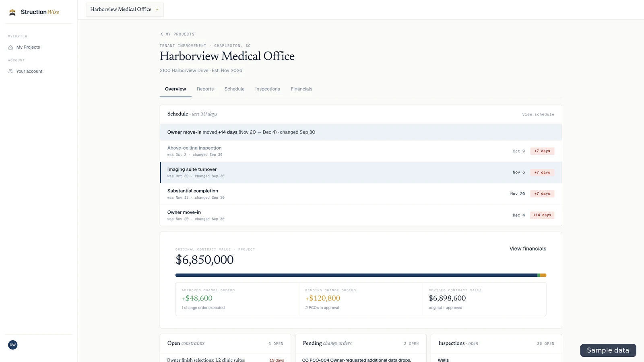Click the +7 days badge for Substantial completion

click(x=542, y=194)
